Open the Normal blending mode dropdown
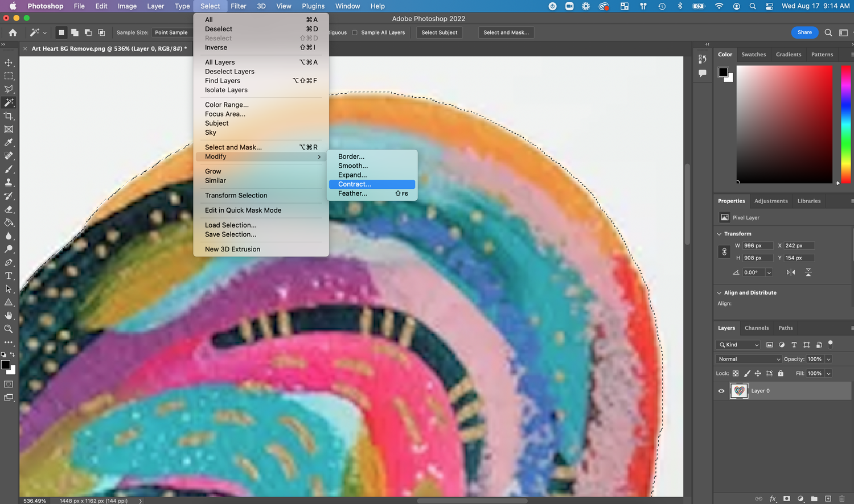Screen dimensions: 854x504 [748, 359]
